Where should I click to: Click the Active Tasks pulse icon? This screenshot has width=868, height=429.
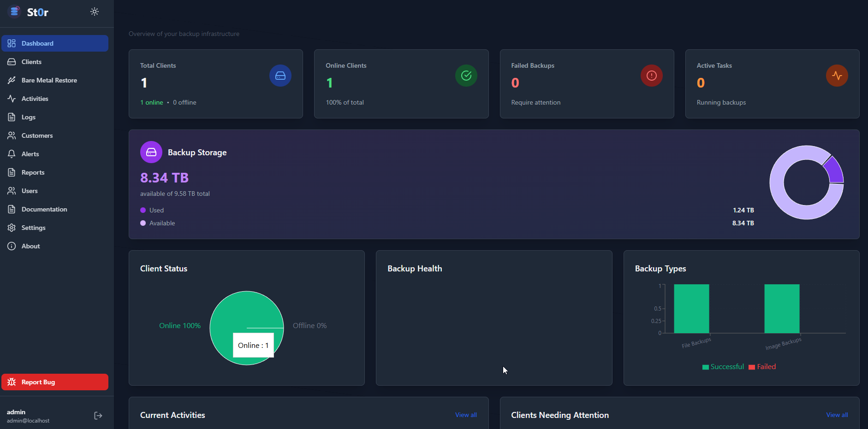[x=837, y=76]
